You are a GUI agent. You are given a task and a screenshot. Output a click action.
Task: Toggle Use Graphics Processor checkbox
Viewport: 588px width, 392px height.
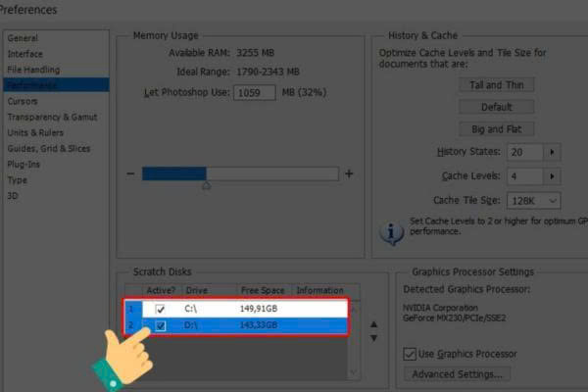[x=410, y=354]
